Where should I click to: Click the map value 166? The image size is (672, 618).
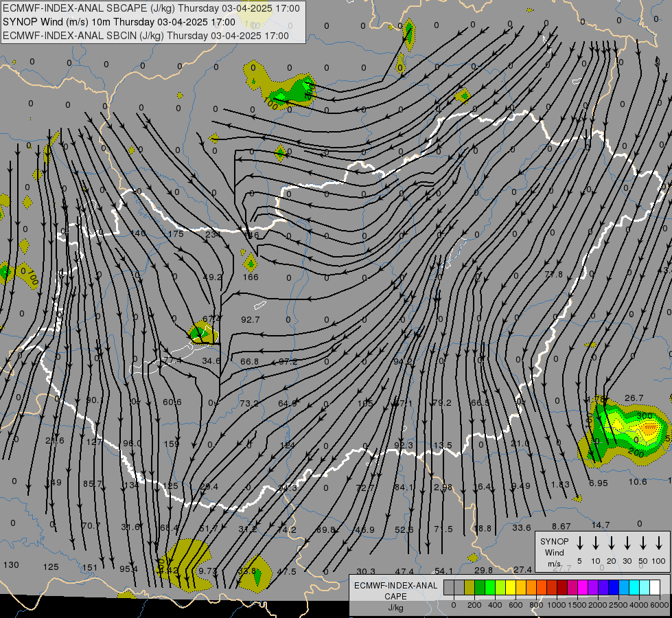251,277
